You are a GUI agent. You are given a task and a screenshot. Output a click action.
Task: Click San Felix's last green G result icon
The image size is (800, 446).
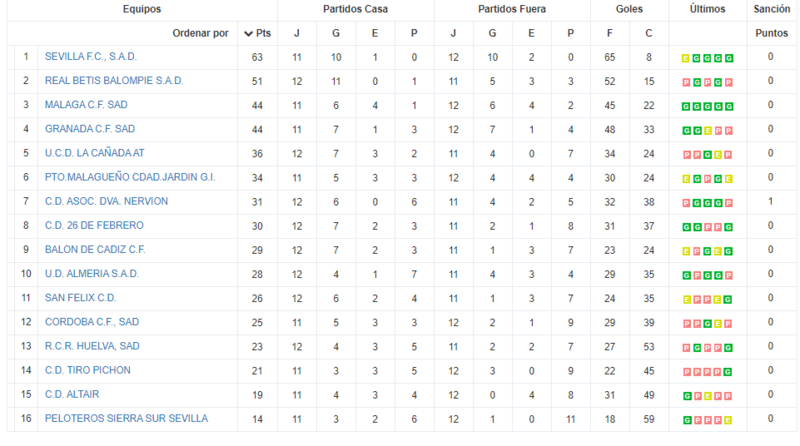click(729, 300)
